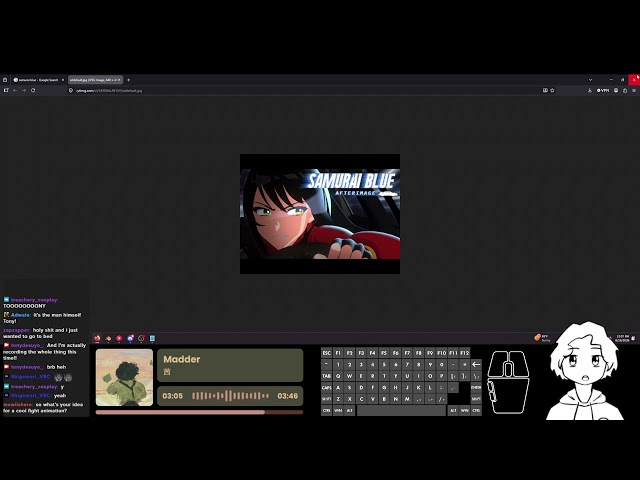The height and width of the screenshot is (480, 640).
Task: Click the ESC key on keyboard overlay
Action: (327, 353)
